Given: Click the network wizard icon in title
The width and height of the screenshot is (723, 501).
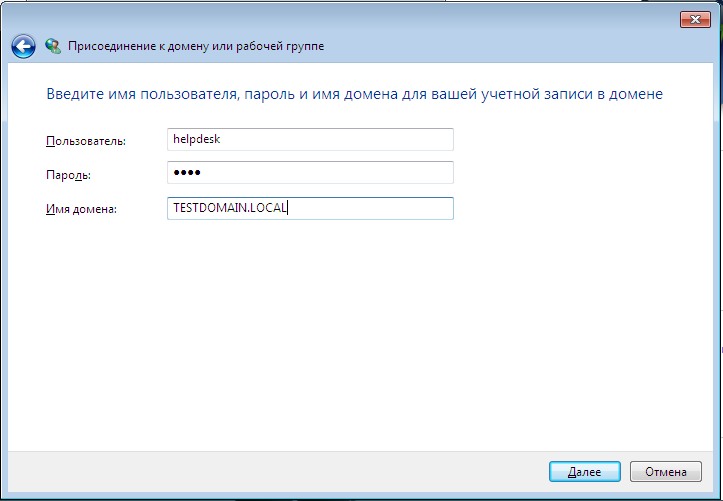Looking at the screenshot, I should (53, 46).
